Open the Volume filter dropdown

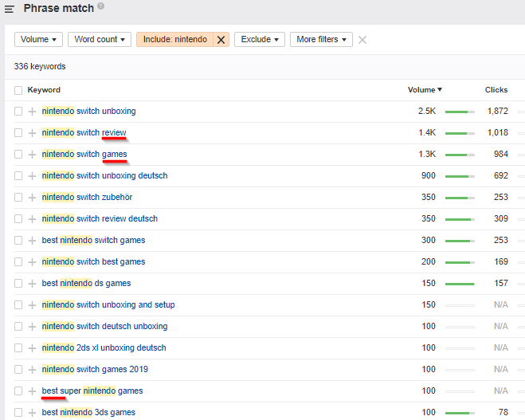[38, 40]
